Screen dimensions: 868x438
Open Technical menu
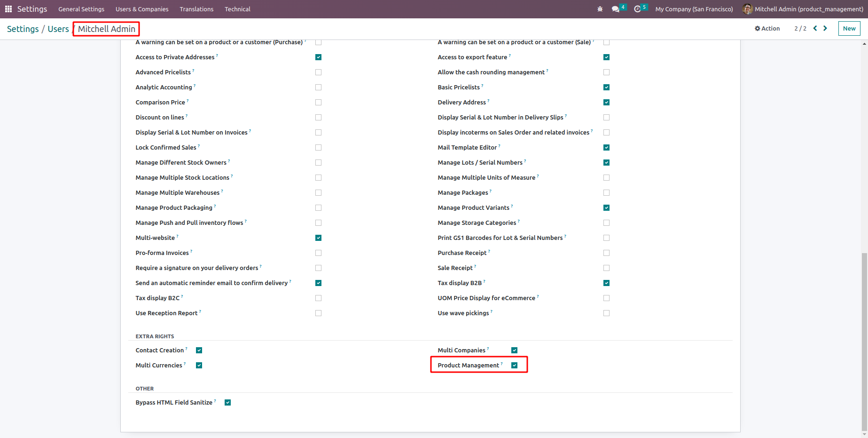pyautogui.click(x=237, y=9)
